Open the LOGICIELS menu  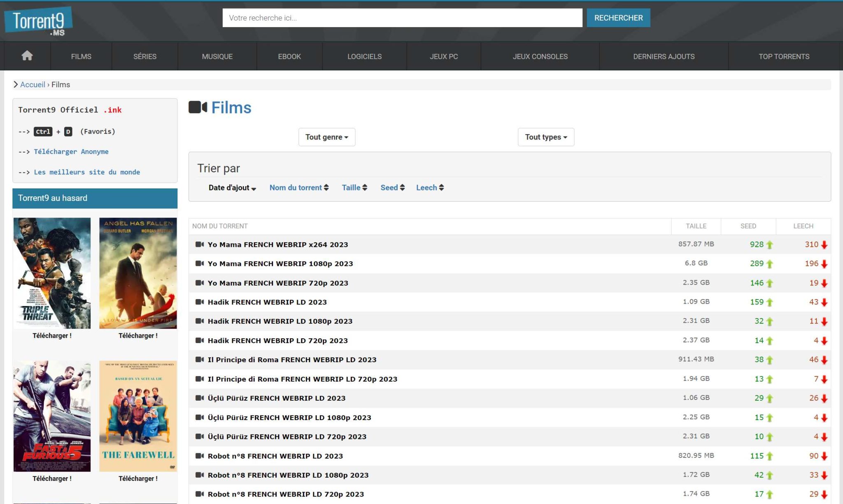[x=364, y=56]
